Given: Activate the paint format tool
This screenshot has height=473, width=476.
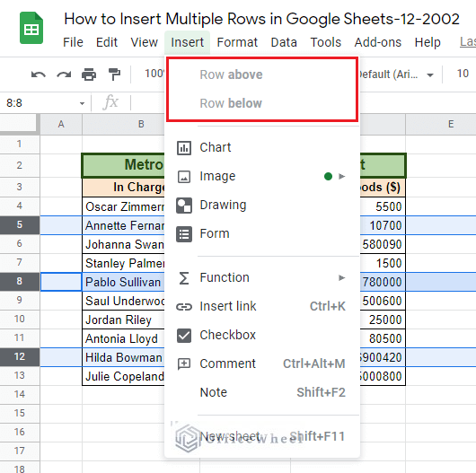Looking at the screenshot, I should pyautogui.click(x=114, y=74).
